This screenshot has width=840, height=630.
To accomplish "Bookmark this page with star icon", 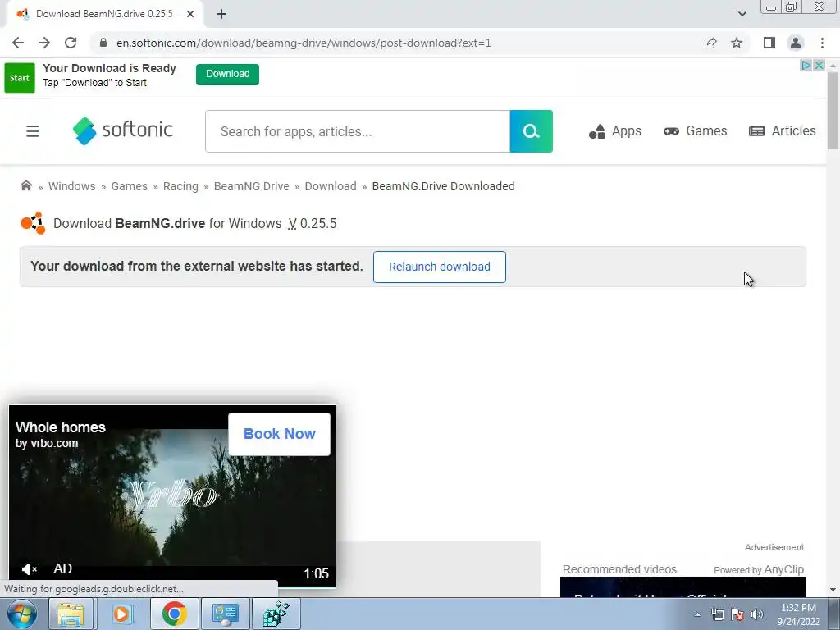I will coord(737,43).
